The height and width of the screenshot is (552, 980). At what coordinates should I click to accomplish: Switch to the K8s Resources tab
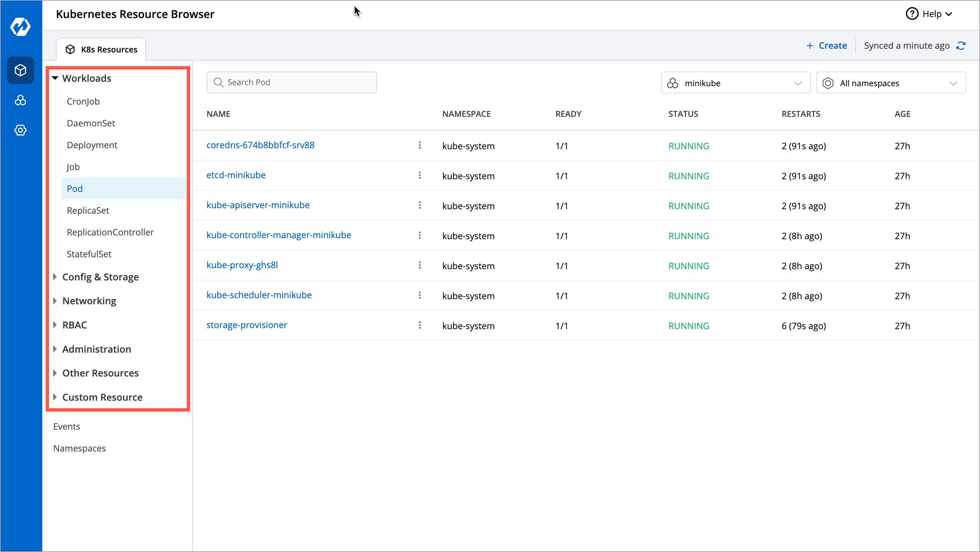[x=101, y=49]
